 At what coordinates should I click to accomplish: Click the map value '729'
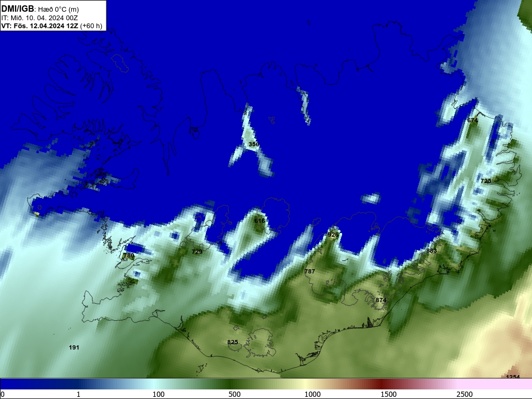pyautogui.click(x=197, y=252)
